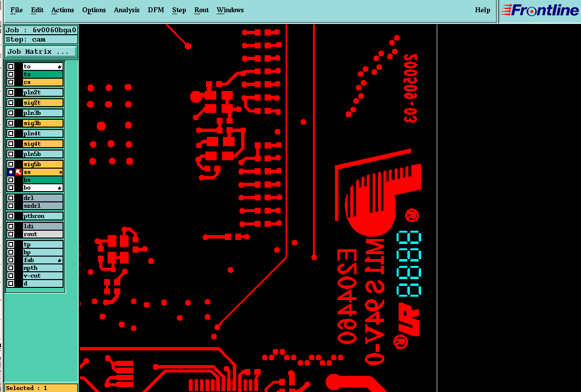Open the Step menu
The height and width of the screenshot is (392, 581).
179,10
